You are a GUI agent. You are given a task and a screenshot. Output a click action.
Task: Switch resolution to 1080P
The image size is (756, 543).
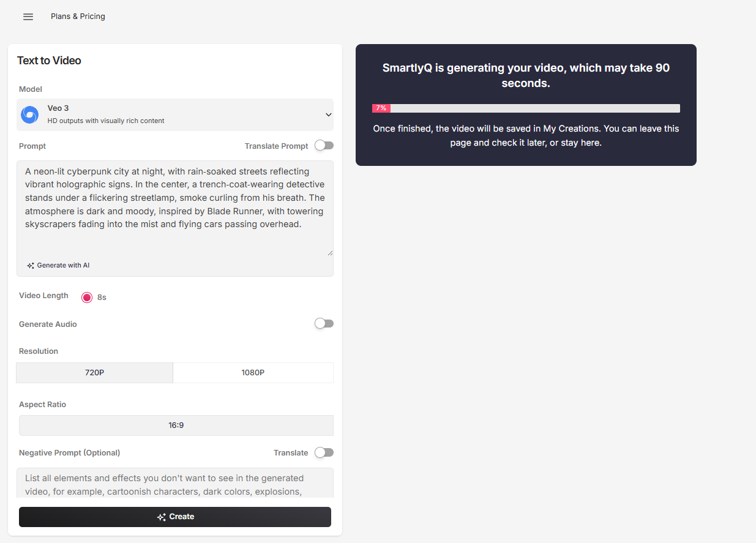(253, 373)
